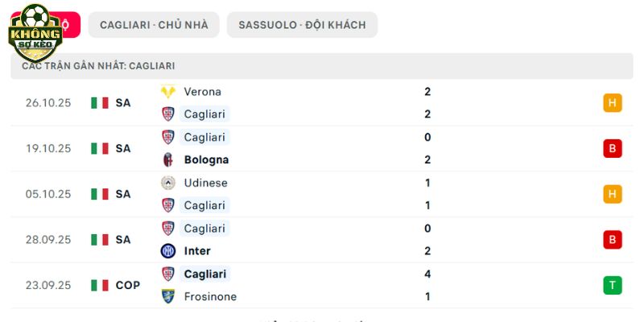Screen dimensions: 644x322
Task: Open the Frosinone team link
Action: 210,296
